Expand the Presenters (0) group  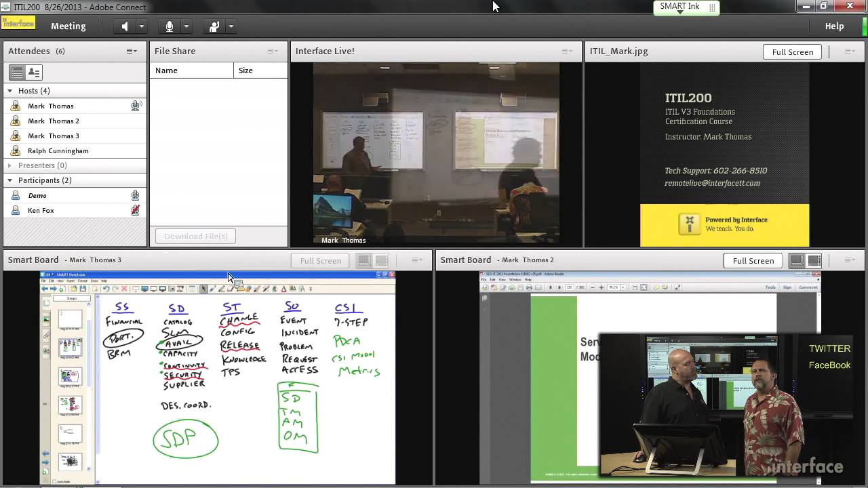point(9,165)
